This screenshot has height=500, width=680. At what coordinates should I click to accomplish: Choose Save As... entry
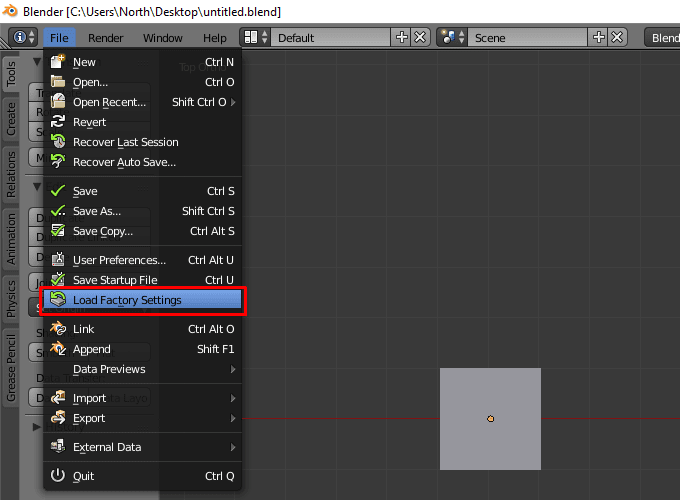coord(142,211)
